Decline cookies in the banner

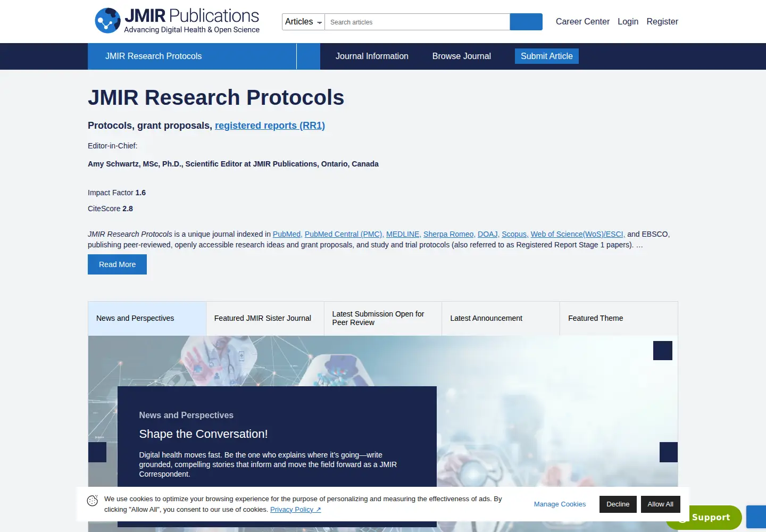point(618,504)
